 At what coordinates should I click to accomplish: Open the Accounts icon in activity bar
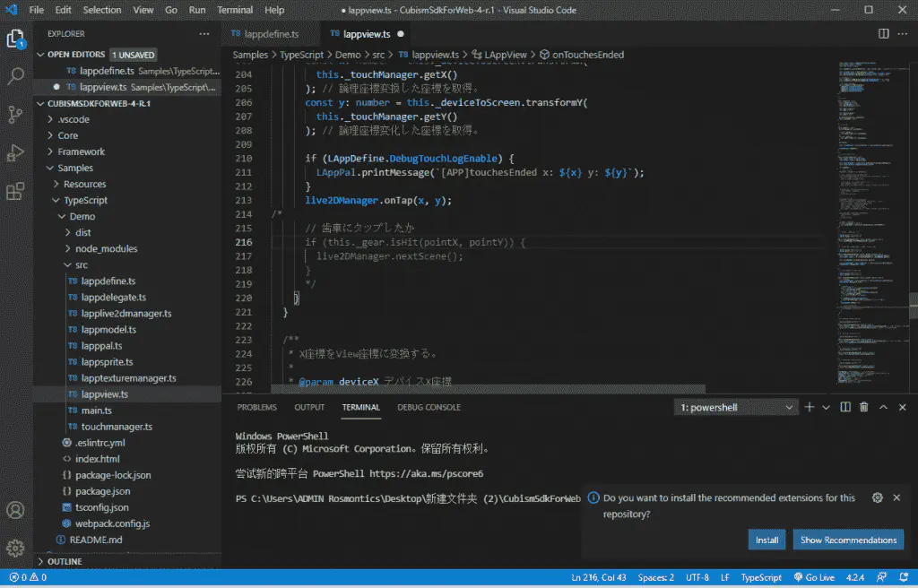click(x=15, y=510)
